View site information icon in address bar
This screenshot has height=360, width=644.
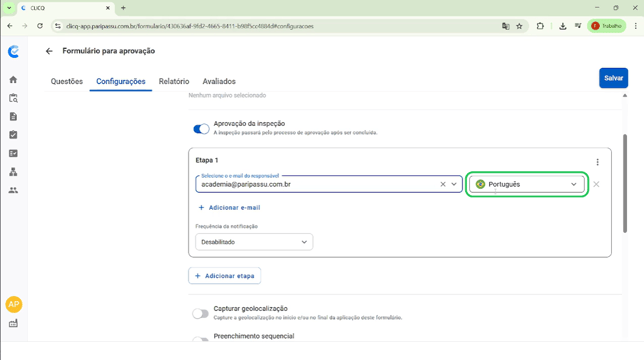coord(58,26)
